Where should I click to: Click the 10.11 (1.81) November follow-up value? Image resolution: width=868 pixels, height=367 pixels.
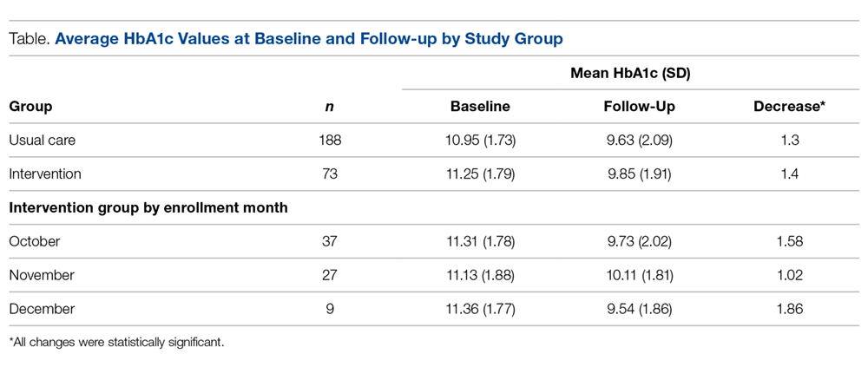click(x=639, y=275)
